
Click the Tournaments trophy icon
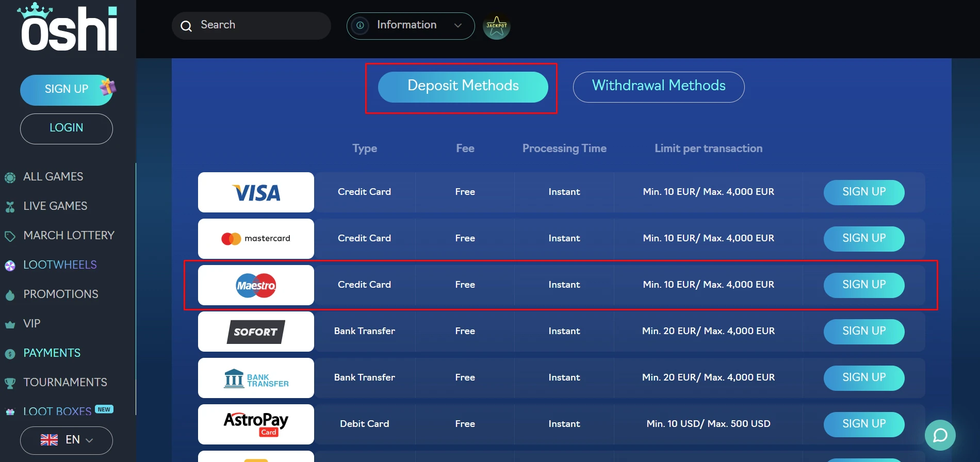(x=10, y=384)
